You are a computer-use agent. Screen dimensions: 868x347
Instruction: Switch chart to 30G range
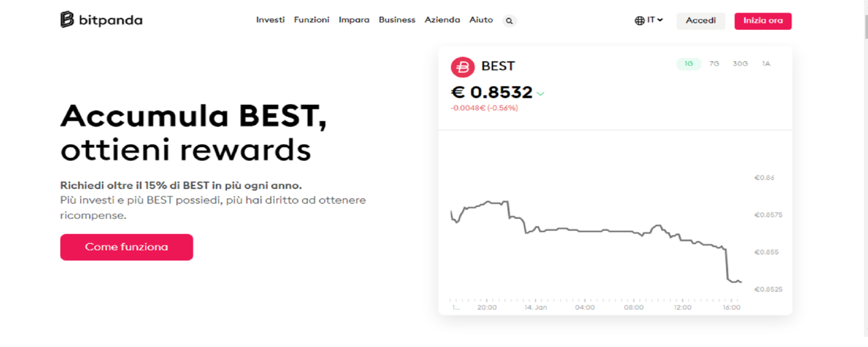point(740,64)
